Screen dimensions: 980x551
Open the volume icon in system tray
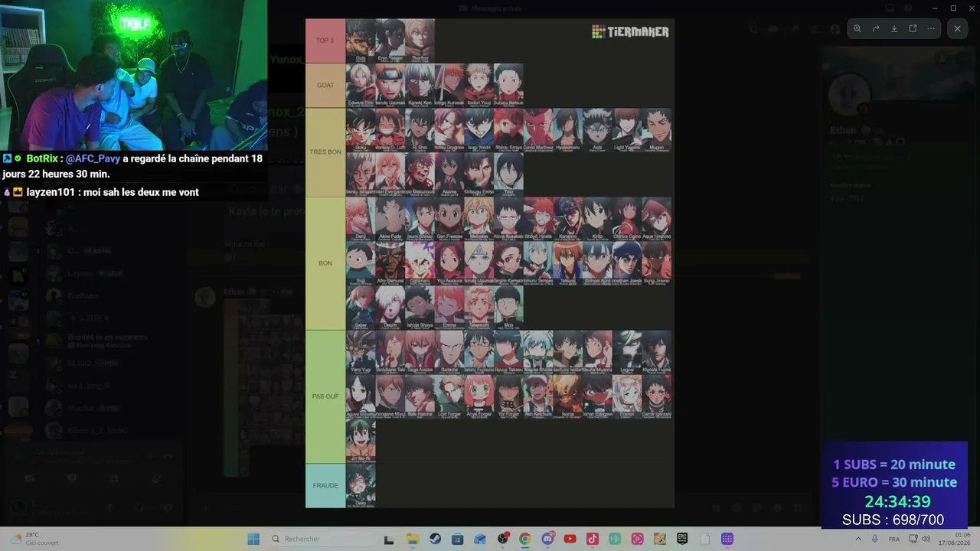click(x=926, y=539)
